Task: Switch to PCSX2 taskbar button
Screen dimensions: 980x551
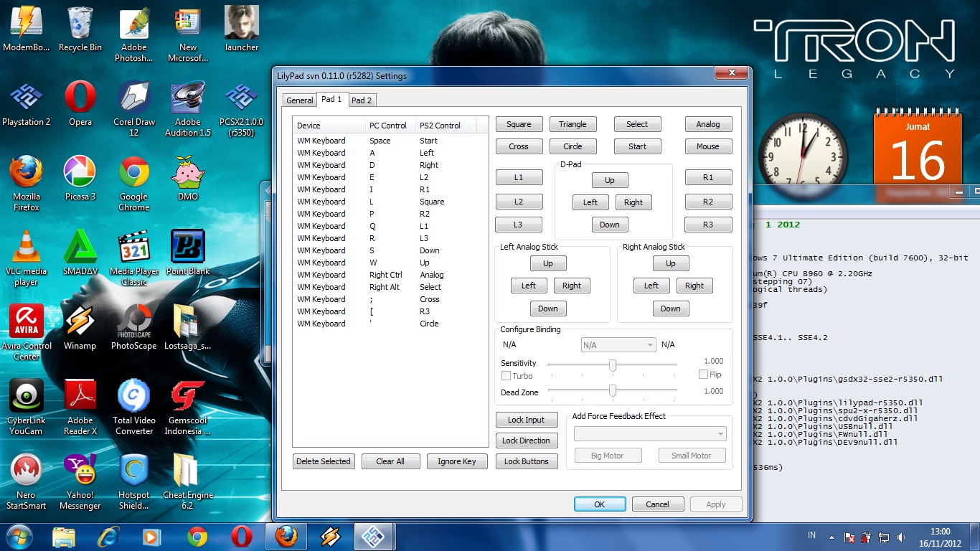Action: [x=373, y=536]
